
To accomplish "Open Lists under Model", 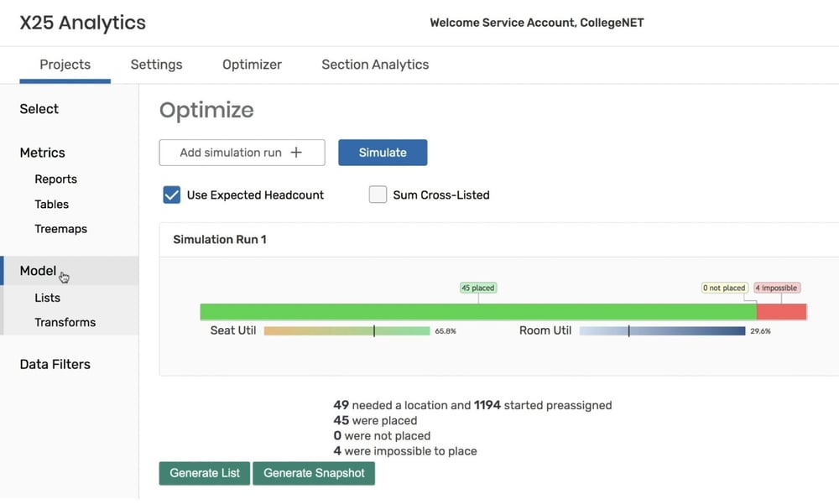I will [x=48, y=298].
